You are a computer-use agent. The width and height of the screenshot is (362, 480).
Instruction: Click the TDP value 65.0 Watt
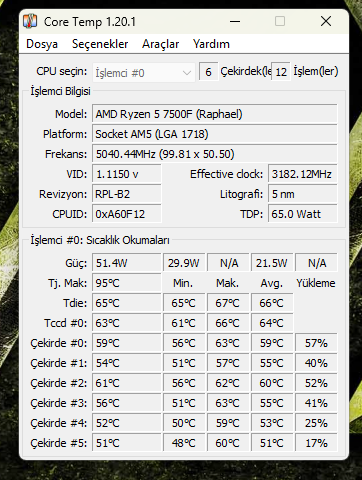303,214
